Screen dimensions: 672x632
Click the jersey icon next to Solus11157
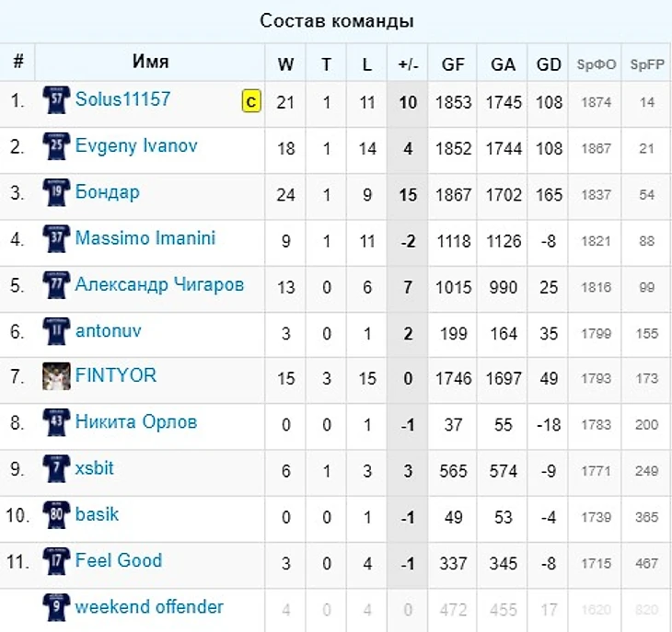pyautogui.click(x=56, y=100)
